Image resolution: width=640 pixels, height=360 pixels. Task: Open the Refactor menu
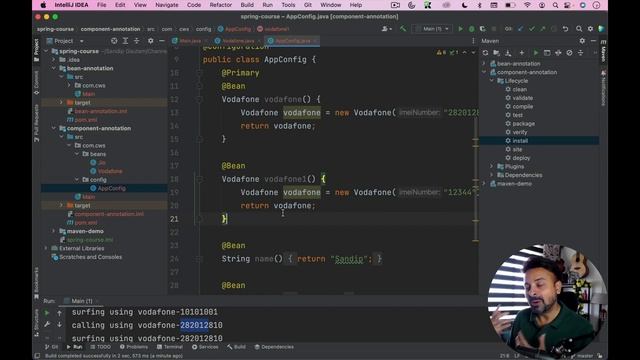pos(220,5)
